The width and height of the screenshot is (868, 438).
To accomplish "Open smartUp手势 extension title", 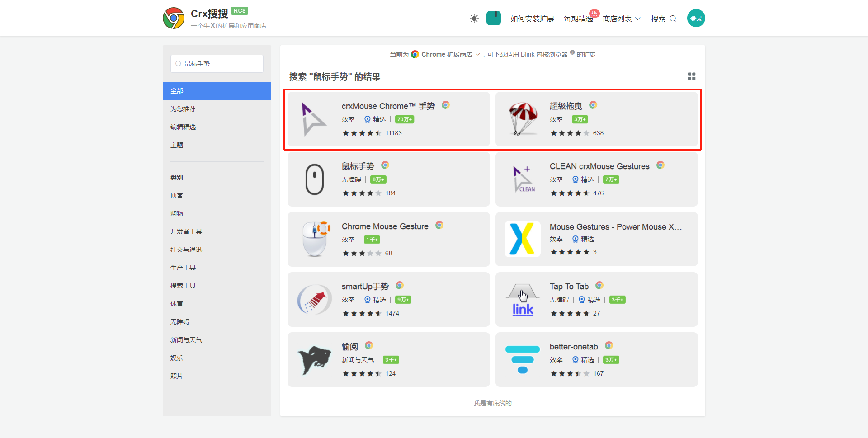I will click(365, 287).
